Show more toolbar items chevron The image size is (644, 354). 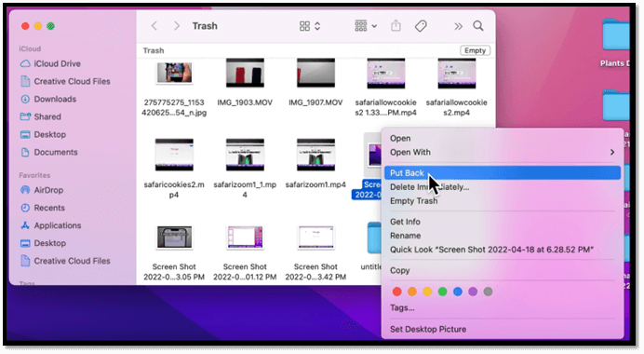tap(458, 26)
